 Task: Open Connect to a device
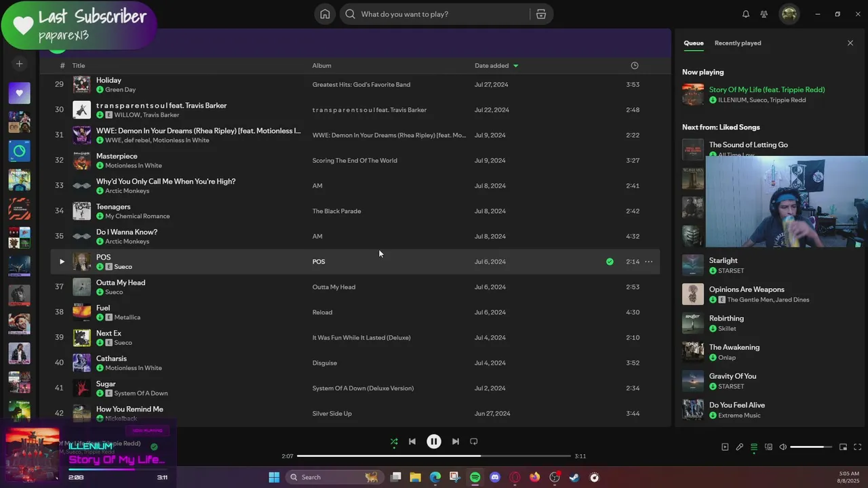[x=768, y=447]
